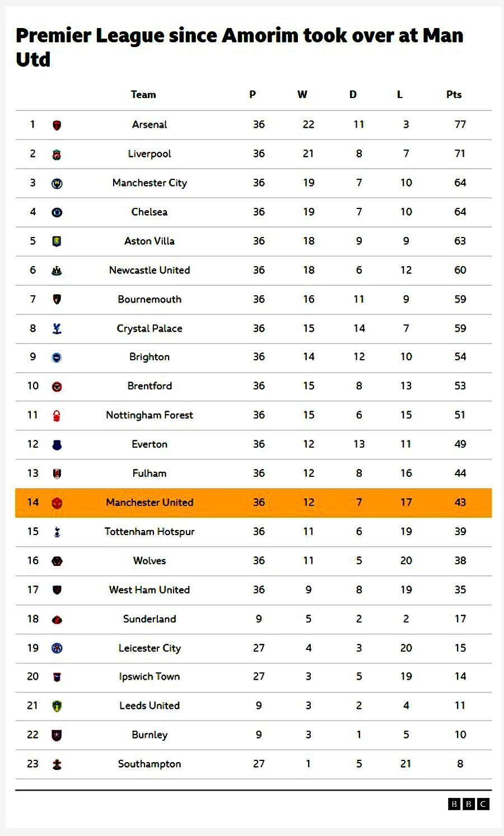Click the Newcastle United crest icon
Viewport: 504px width, 836px height.
coord(57,271)
